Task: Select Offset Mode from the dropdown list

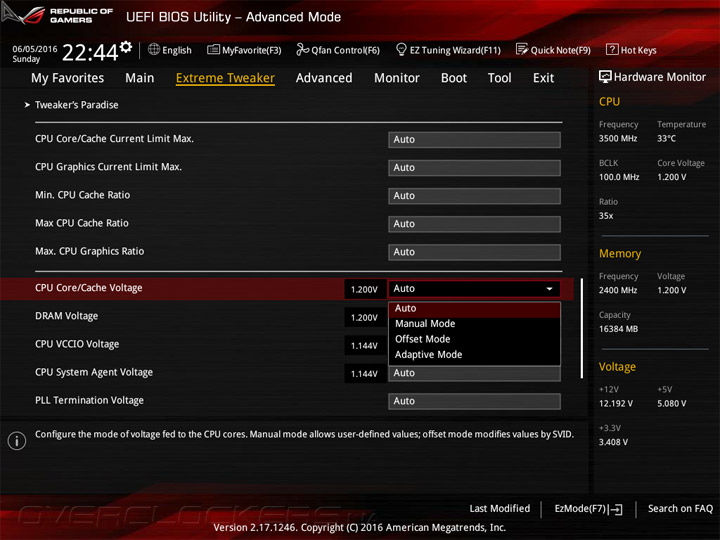Action: click(x=474, y=339)
